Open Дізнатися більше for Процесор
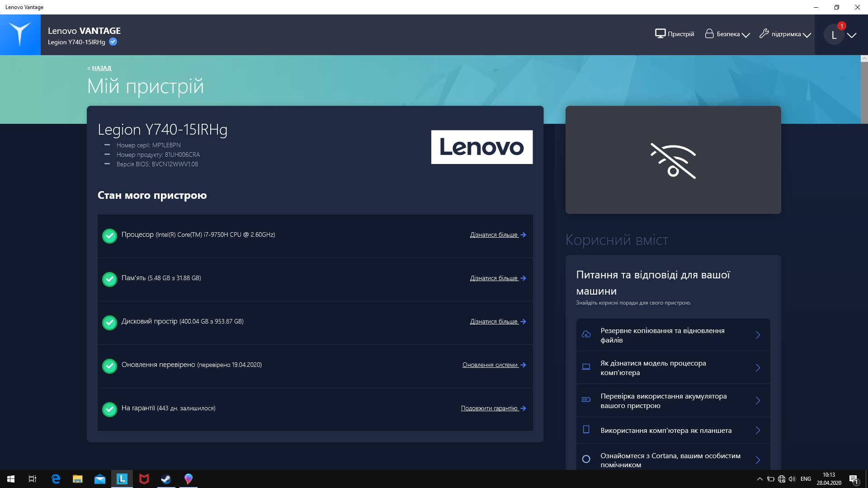This screenshot has width=868, height=488. point(498,235)
